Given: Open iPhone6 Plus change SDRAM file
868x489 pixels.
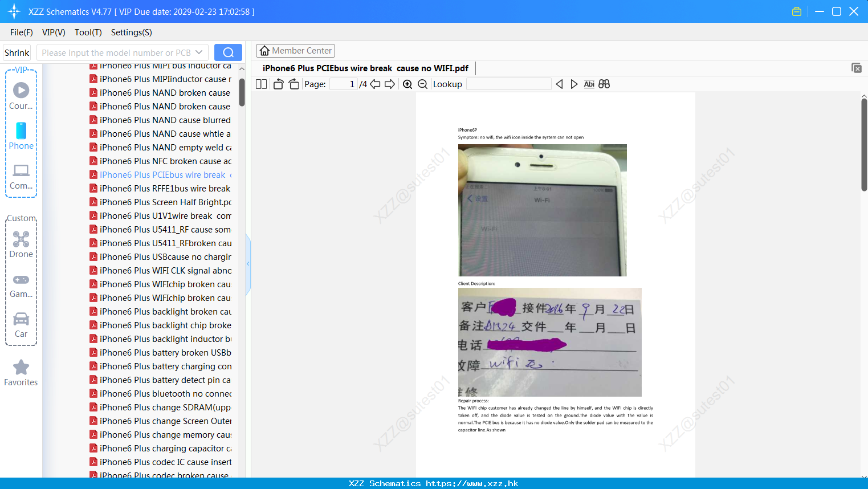Looking at the screenshot, I should pos(160,407).
